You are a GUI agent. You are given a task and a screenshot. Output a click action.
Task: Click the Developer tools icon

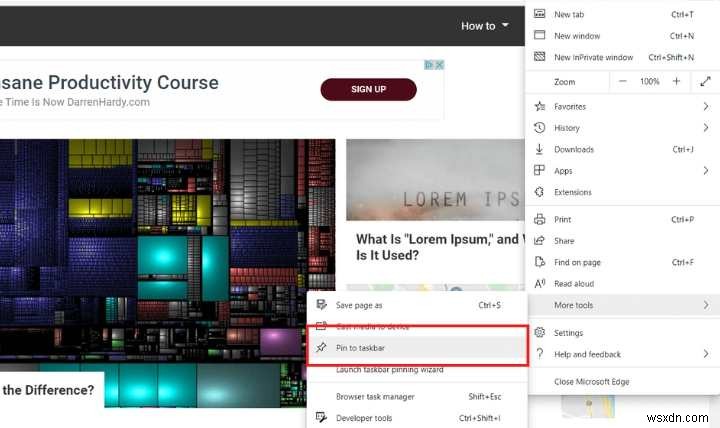[x=321, y=417]
